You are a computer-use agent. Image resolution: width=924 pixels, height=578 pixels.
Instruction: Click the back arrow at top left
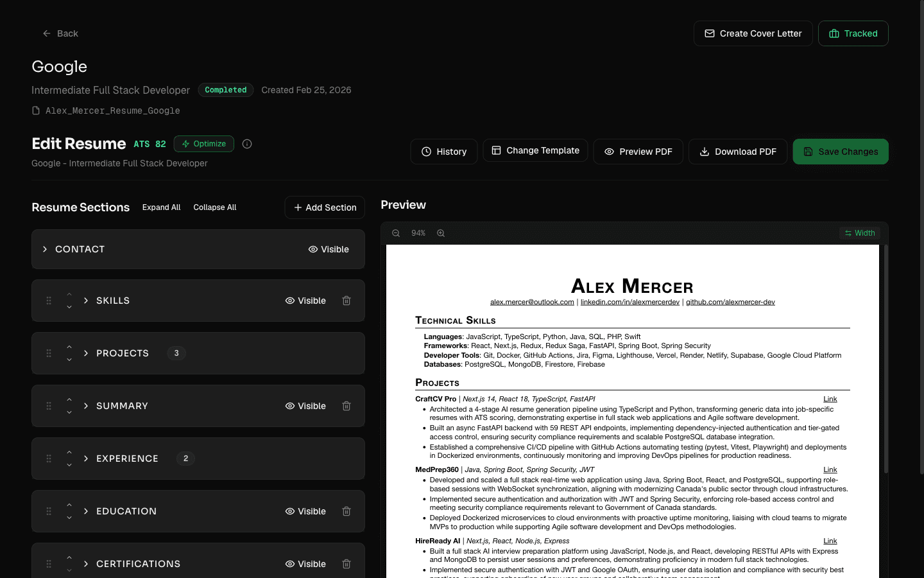click(x=46, y=33)
